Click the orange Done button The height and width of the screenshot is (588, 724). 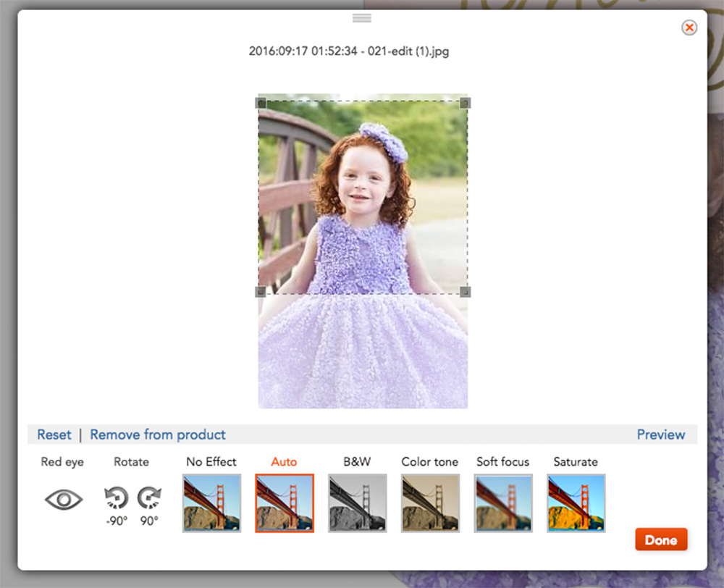(x=661, y=539)
